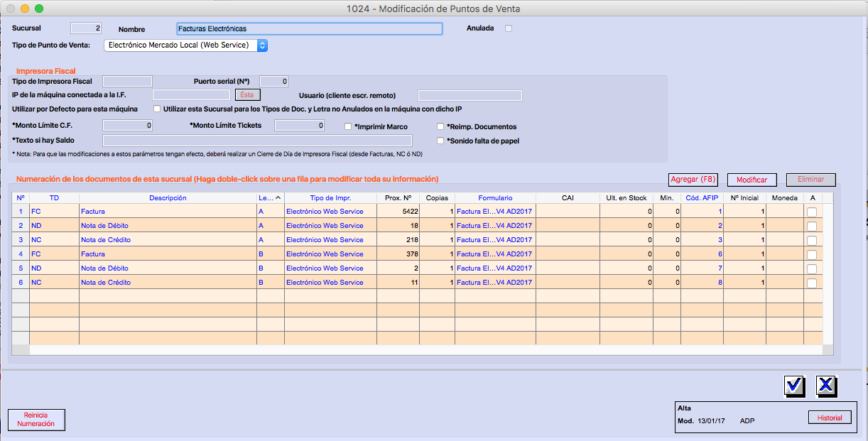
Task: Enable Utilizar por Defecto para esta máquina
Action: tap(157, 109)
